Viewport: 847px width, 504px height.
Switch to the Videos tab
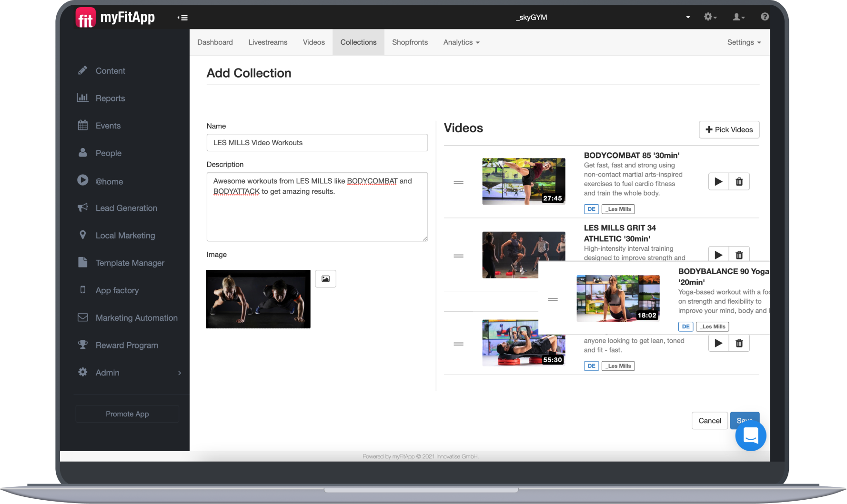(314, 42)
